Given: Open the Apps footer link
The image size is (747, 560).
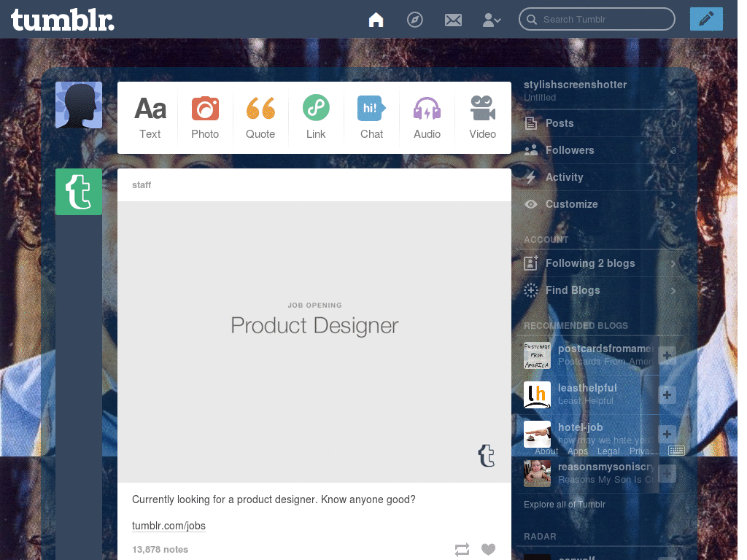Looking at the screenshot, I should tap(578, 451).
